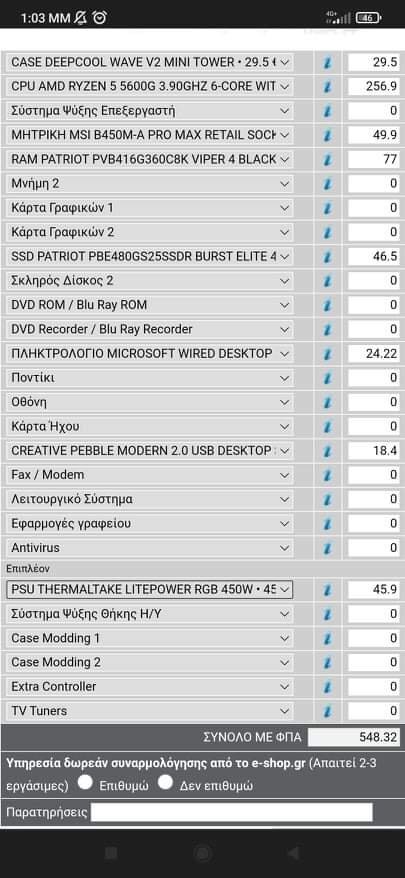Select the Δεν επιθυμώ radio button

click(165, 782)
